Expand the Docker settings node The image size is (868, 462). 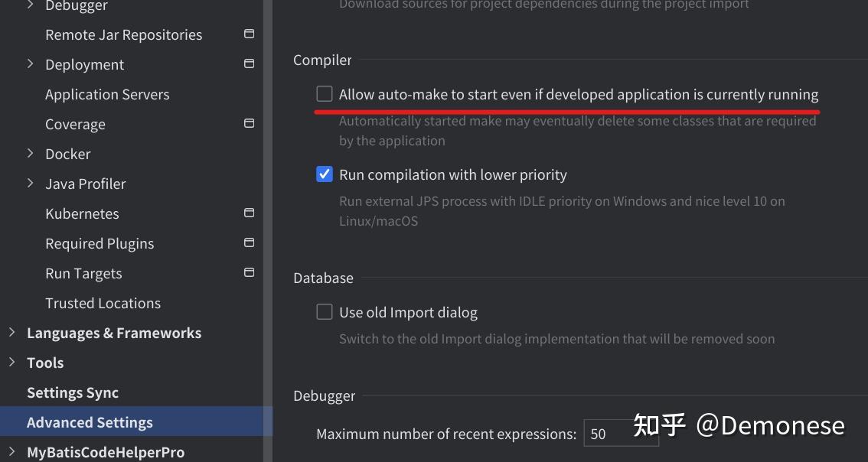pos(31,154)
